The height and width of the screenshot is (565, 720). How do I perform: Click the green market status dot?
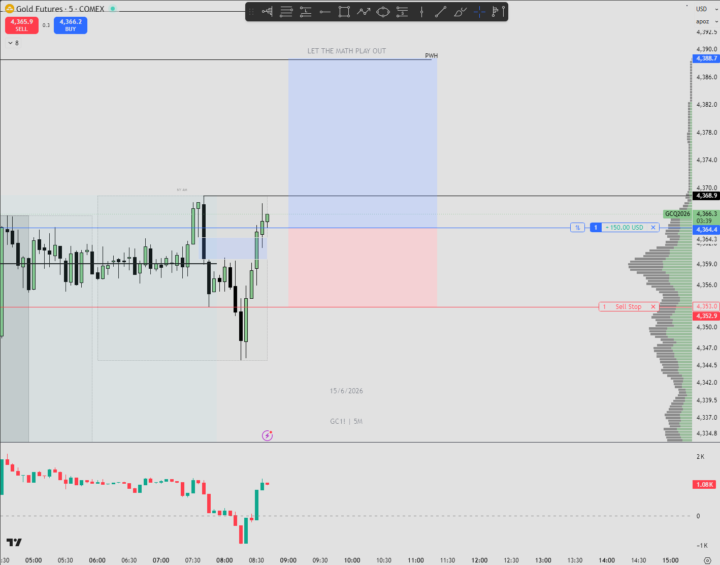click(x=112, y=9)
